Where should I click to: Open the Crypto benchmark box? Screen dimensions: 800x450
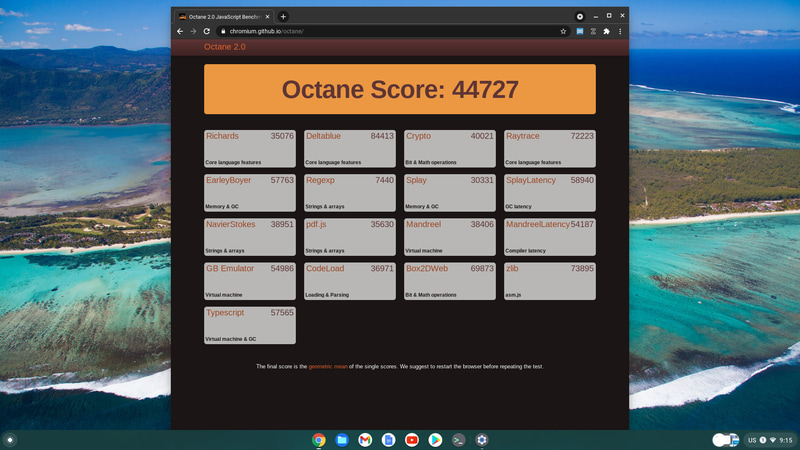pyautogui.click(x=449, y=148)
